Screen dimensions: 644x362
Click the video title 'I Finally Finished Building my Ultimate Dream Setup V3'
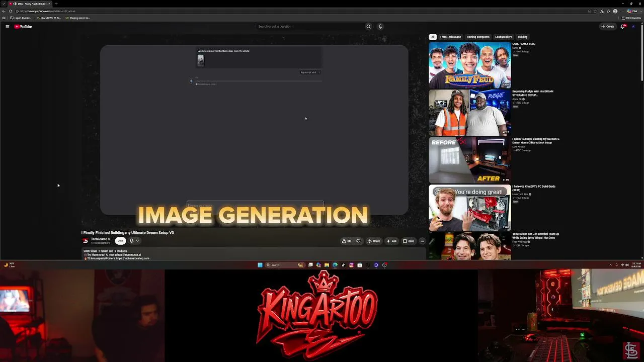tap(128, 233)
